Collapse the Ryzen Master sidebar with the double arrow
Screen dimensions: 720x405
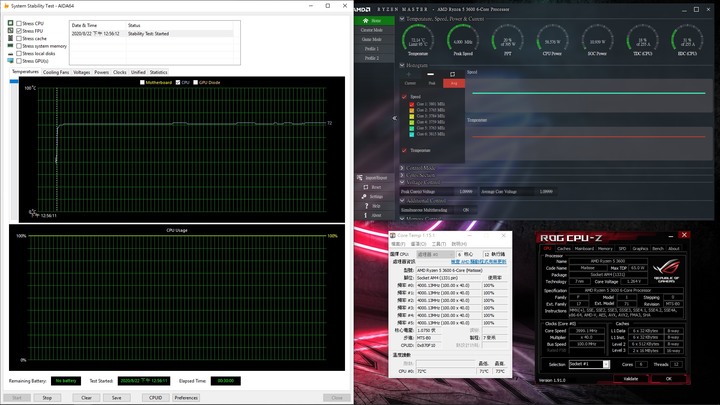pos(394,118)
